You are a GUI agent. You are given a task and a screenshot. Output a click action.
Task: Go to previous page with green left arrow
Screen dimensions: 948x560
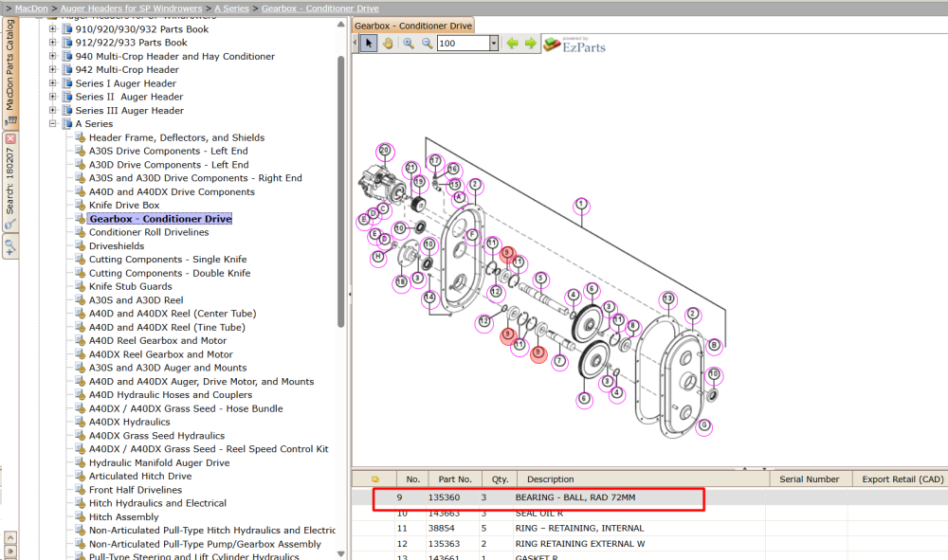[x=512, y=44]
